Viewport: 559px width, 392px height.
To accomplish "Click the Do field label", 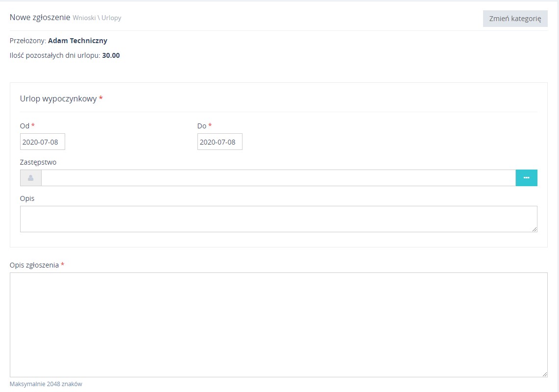I will pos(202,126).
